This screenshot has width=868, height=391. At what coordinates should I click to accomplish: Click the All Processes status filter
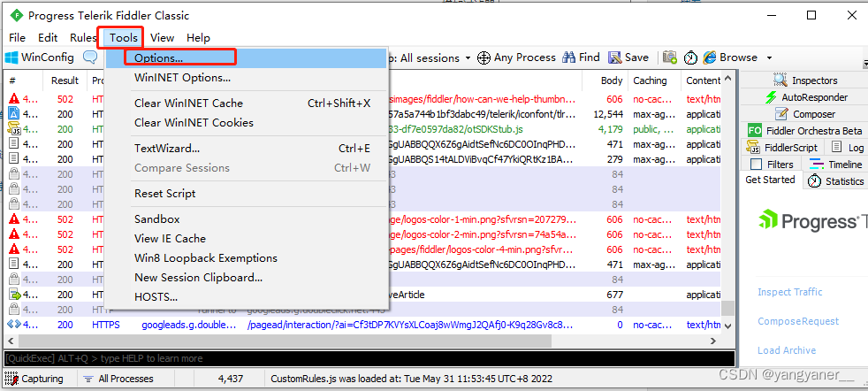click(x=118, y=379)
